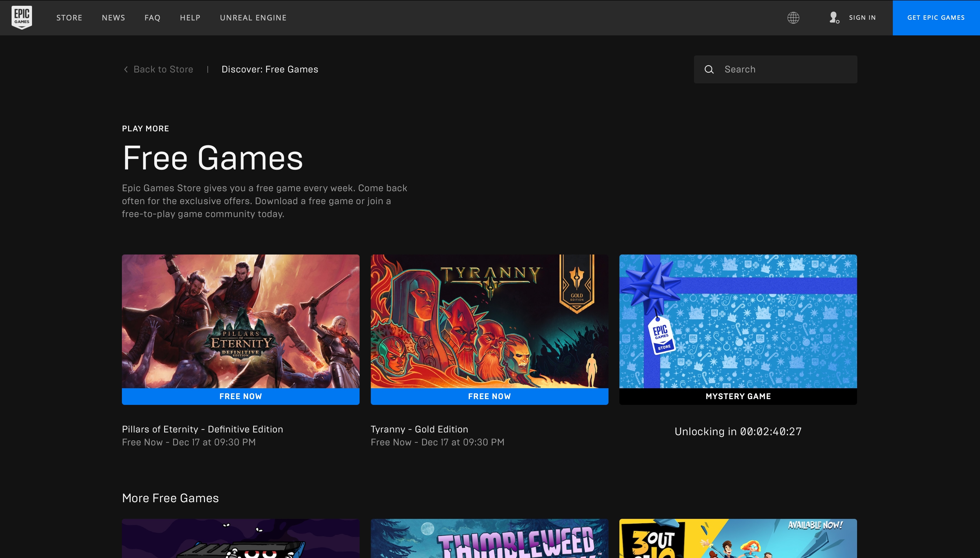Screen dimensions: 980x558
Task: Click the Unlocking in countdown text
Action: click(738, 431)
